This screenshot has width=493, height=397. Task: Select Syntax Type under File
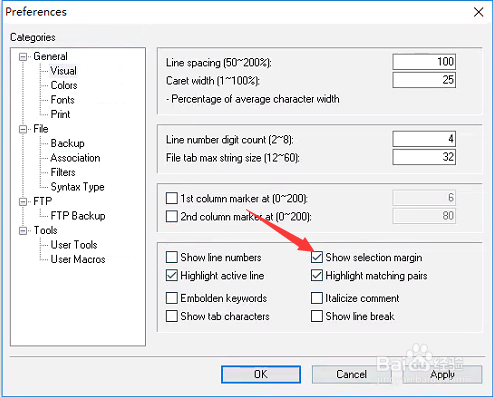[x=77, y=187]
